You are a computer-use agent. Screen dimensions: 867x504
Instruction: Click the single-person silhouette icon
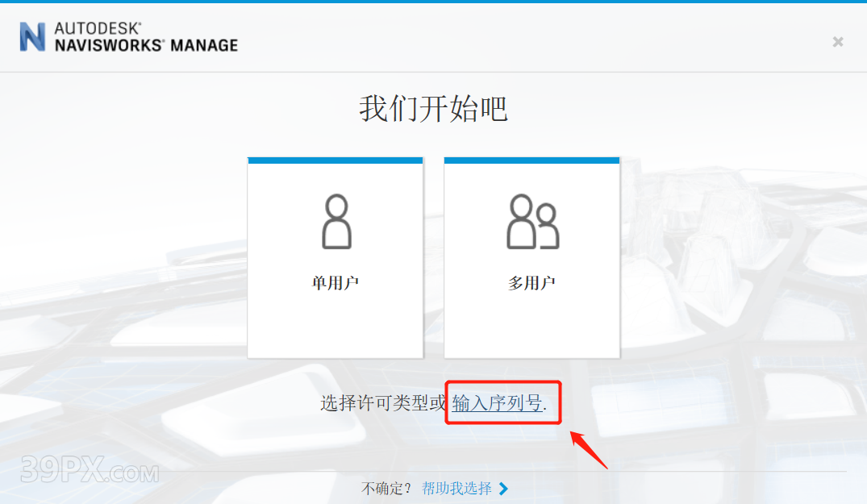[x=336, y=221]
